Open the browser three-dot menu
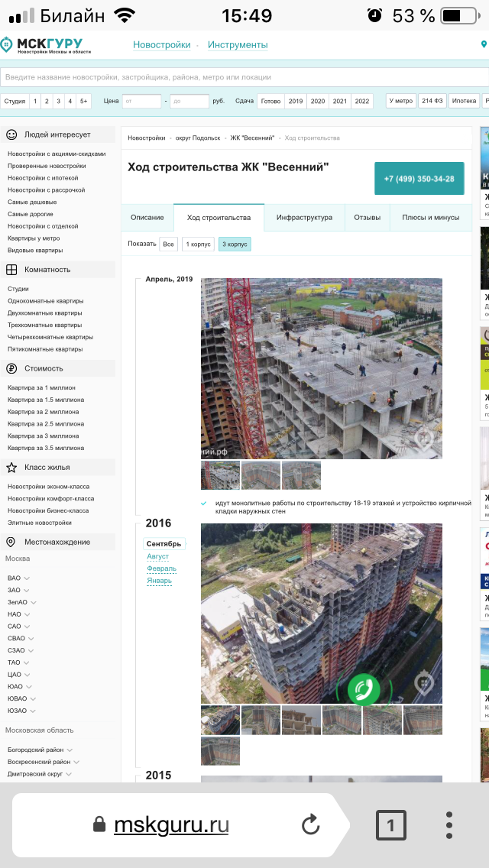This screenshot has height=868, width=489. pyautogui.click(x=449, y=825)
